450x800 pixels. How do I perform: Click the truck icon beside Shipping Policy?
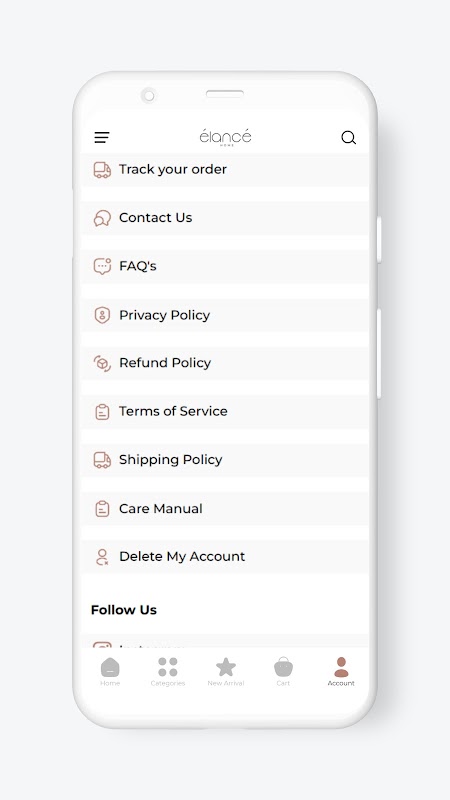point(102,460)
